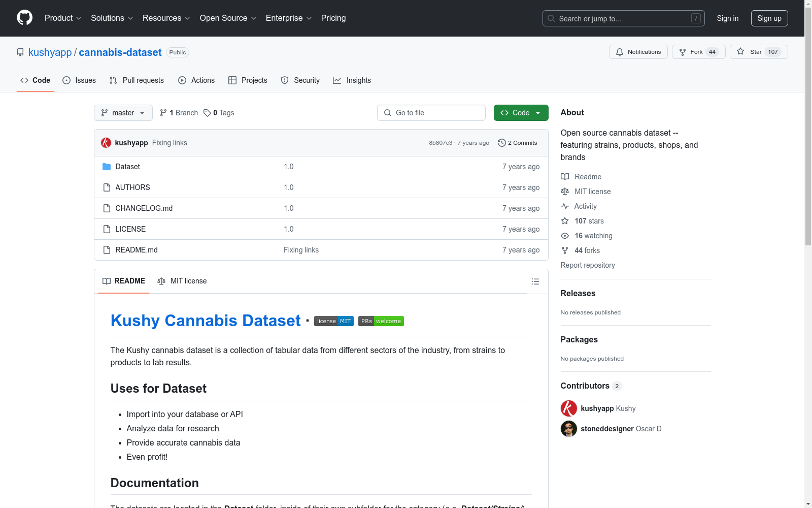Switch to the Actions tab
Image resolution: width=812 pixels, height=508 pixels.
click(x=196, y=80)
